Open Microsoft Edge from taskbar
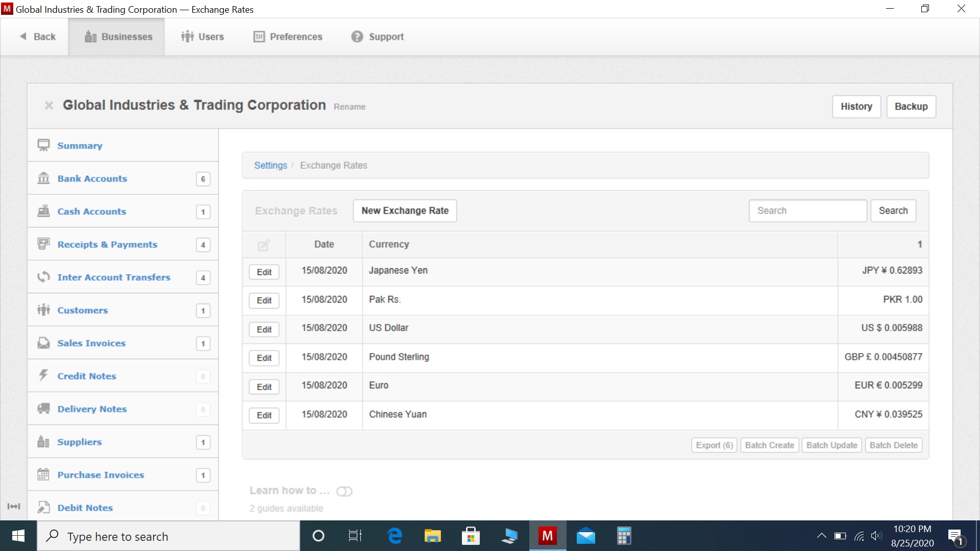This screenshot has height=551, width=980. pyautogui.click(x=395, y=536)
